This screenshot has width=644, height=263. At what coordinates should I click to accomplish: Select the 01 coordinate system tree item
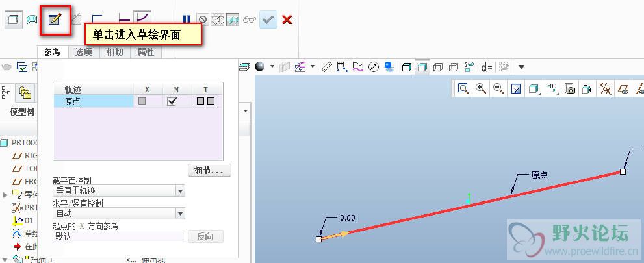click(x=23, y=221)
